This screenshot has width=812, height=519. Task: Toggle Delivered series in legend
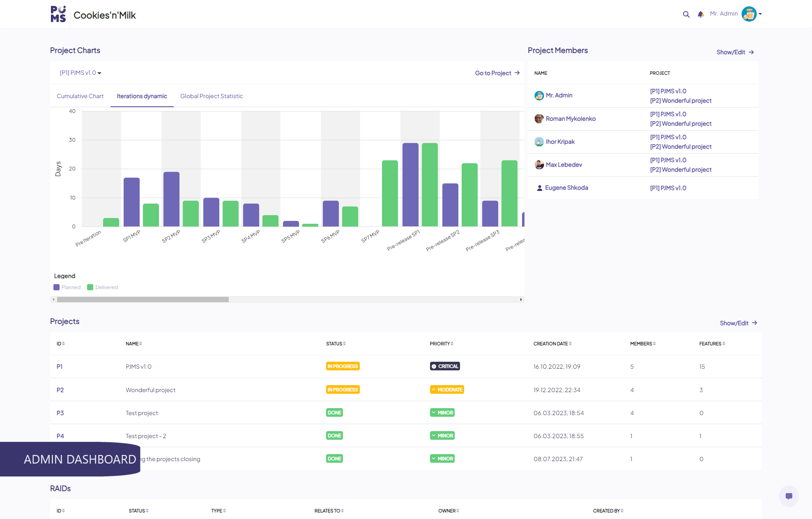tap(103, 287)
